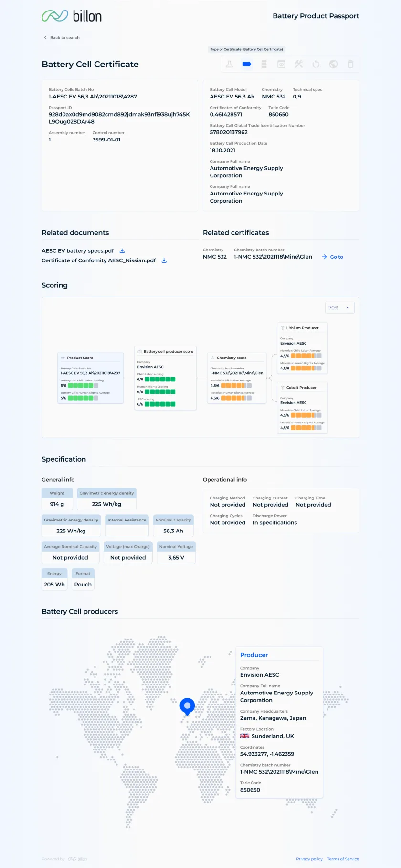
Task: Click headquarters Zama, Kanagawa, Japan
Action: click(273, 718)
